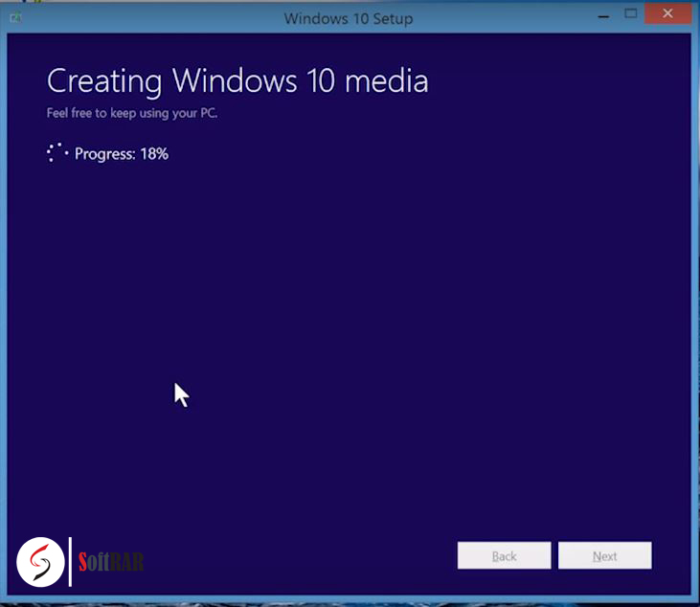Click the Next button
The height and width of the screenshot is (607, 700).
click(604, 555)
